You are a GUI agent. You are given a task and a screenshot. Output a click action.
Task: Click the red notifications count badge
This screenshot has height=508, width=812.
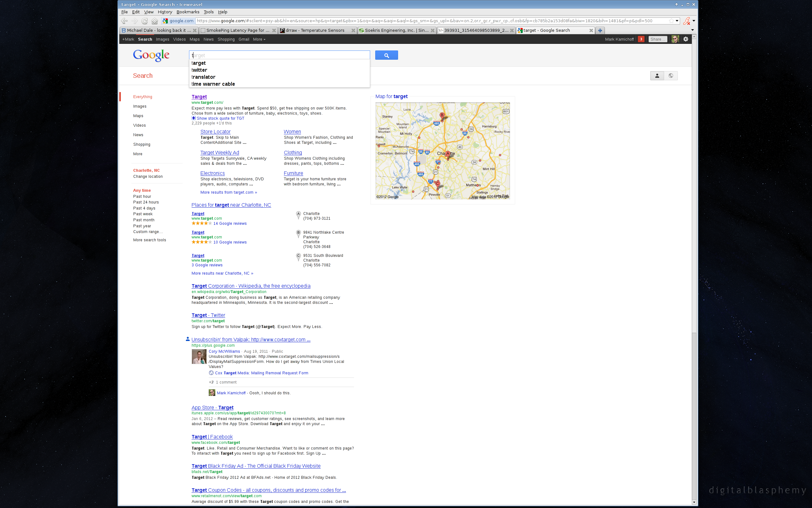click(641, 39)
